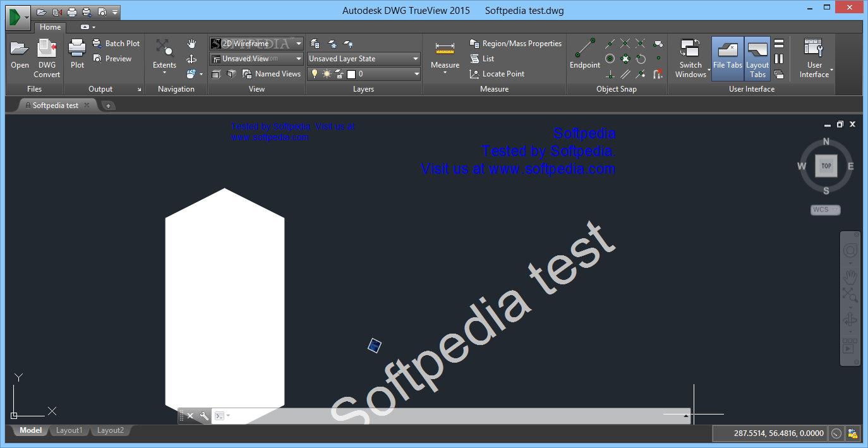Toggle Endpoint object snap
The width and height of the screenshot is (868, 448).
coord(584,54)
